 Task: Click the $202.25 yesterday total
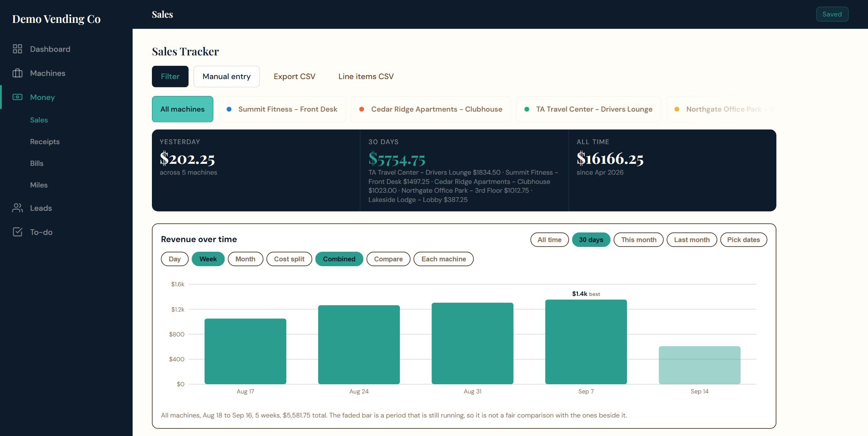click(x=187, y=159)
